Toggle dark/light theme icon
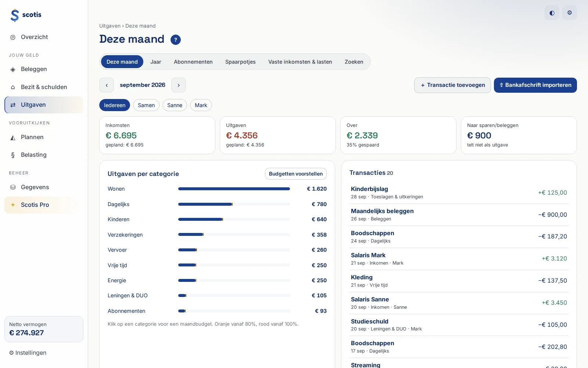The width and height of the screenshot is (588, 368). click(552, 13)
